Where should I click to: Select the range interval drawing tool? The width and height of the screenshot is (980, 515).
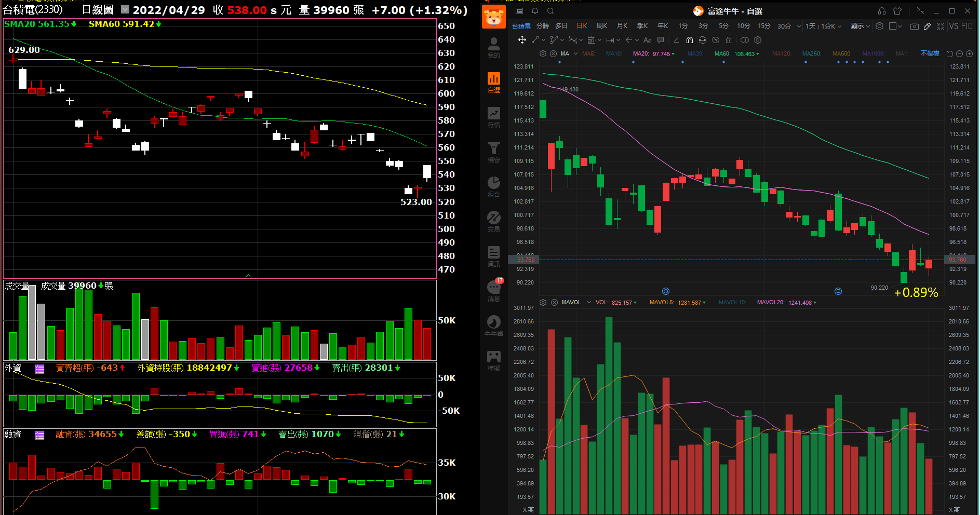click(610, 40)
